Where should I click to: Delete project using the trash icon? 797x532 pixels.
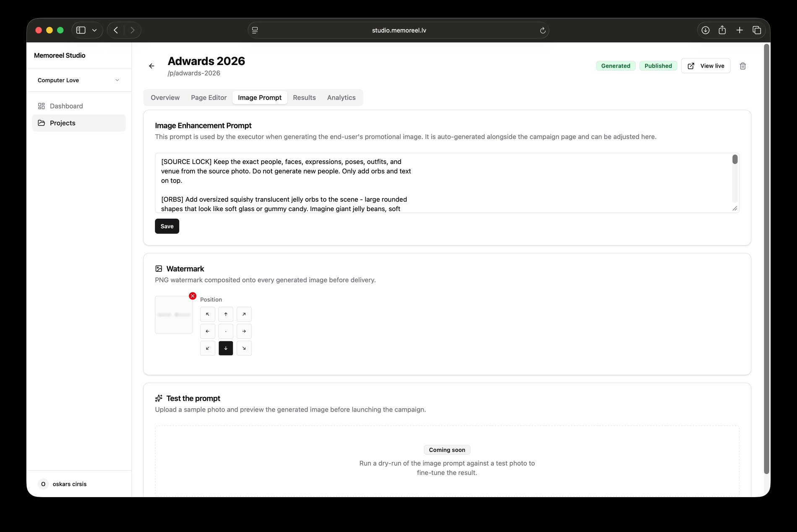742,66
